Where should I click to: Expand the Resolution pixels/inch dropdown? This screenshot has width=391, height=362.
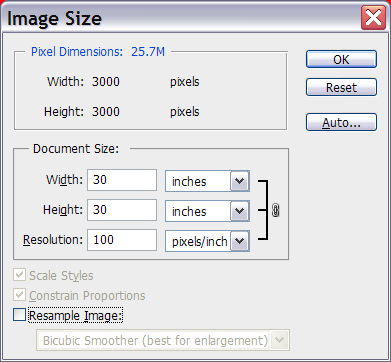[x=207, y=241]
